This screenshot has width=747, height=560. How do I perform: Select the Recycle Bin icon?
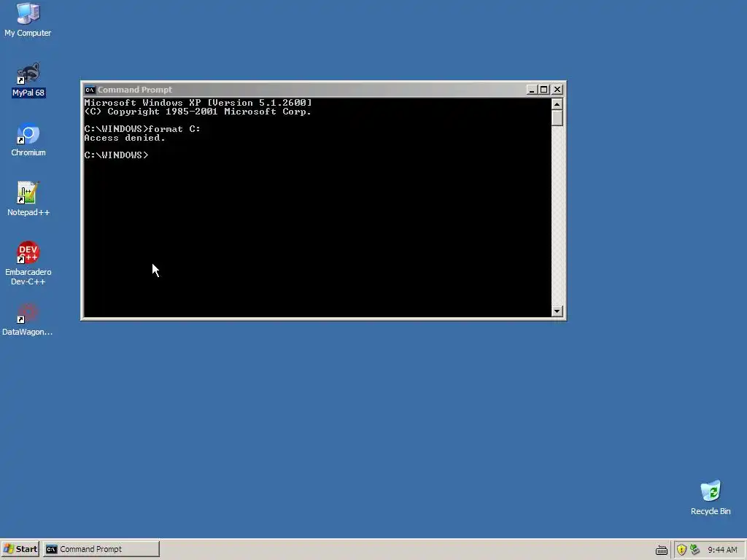(x=711, y=497)
